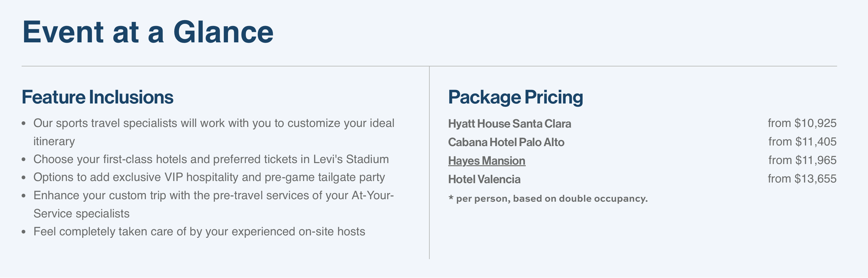Click the sports travel specialists bullet text

pos(214,123)
